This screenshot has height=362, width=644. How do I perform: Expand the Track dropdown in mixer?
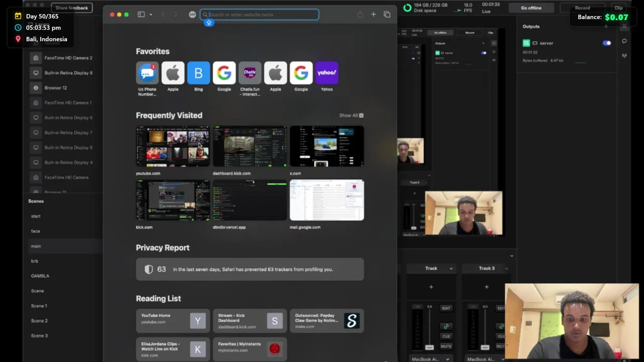(451, 268)
